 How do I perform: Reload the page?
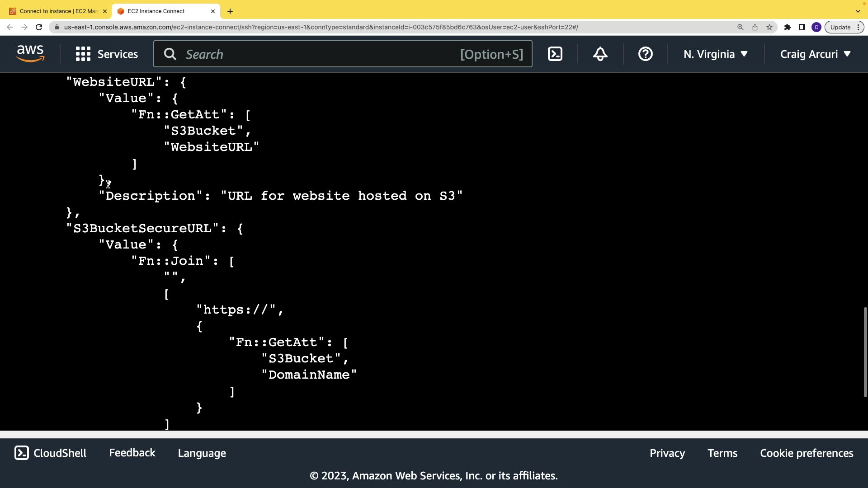39,27
